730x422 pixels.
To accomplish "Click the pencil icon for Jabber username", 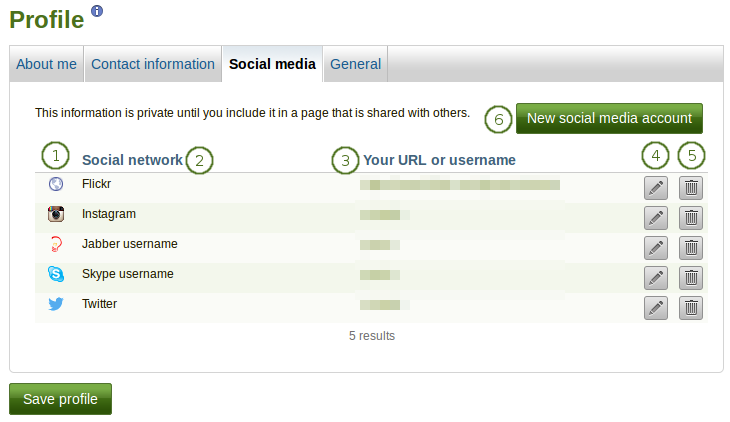I will [x=656, y=247].
